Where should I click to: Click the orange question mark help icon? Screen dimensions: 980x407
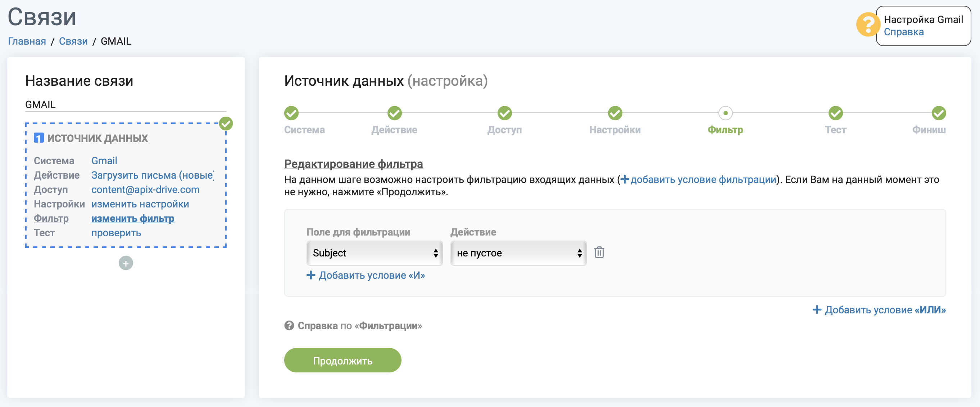click(x=868, y=25)
